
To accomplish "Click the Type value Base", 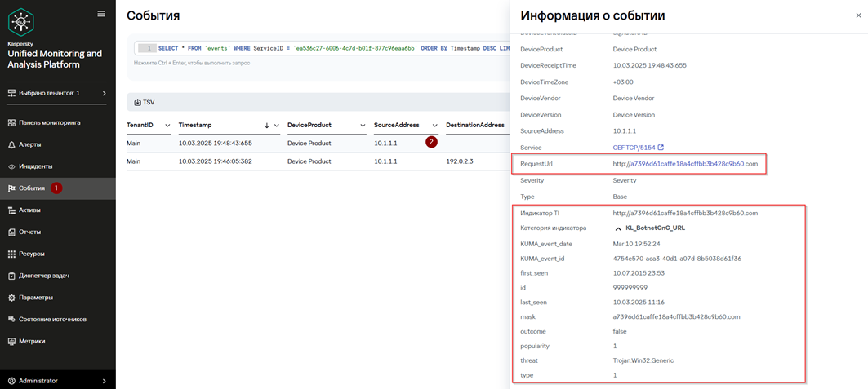I will point(620,197).
